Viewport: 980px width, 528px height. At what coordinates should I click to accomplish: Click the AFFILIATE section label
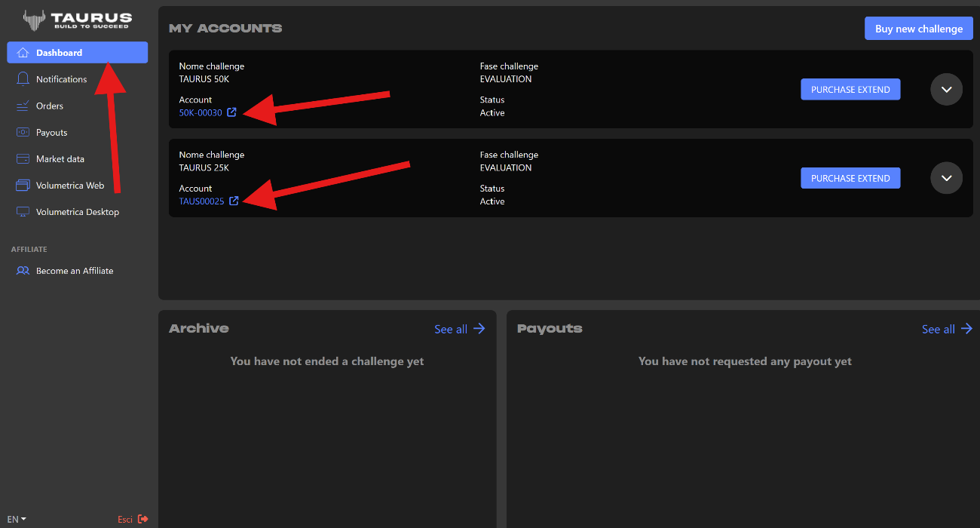29,249
